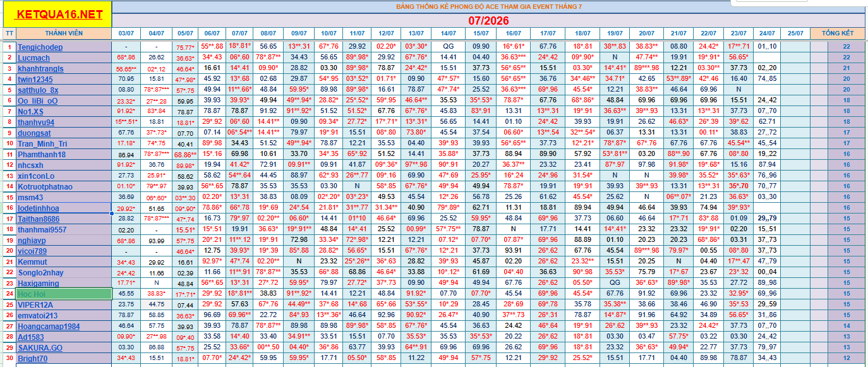Viewport: 868px width, 367px height.
Task: Open member link Tran_Minh_Tri
Action: (x=42, y=143)
